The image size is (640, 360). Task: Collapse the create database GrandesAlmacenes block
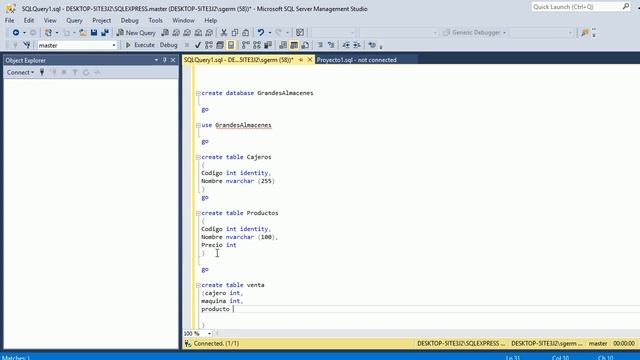pyautogui.click(x=198, y=93)
